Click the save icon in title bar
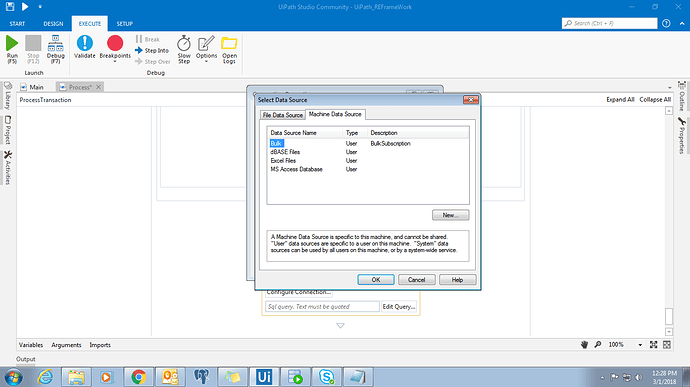Image resolution: width=690 pixels, height=387 pixels. click(x=10, y=7)
